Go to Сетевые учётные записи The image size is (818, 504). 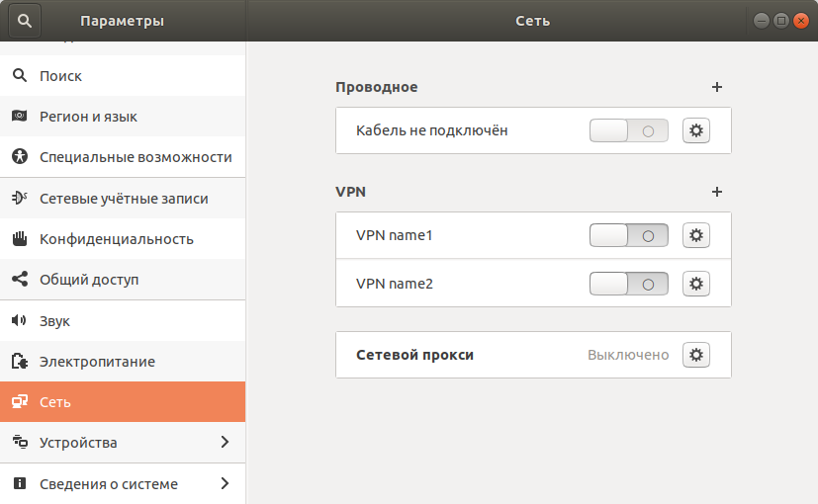tap(124, 198)
